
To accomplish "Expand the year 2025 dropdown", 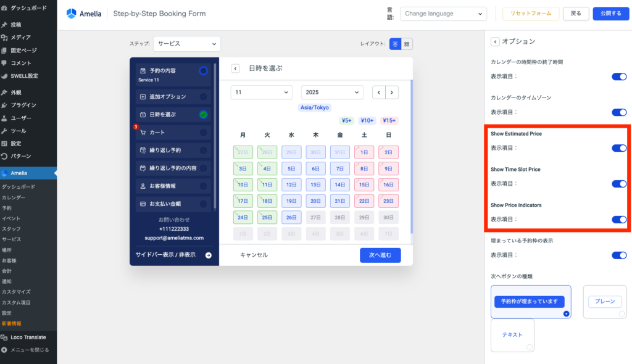I will click(332, 93).
